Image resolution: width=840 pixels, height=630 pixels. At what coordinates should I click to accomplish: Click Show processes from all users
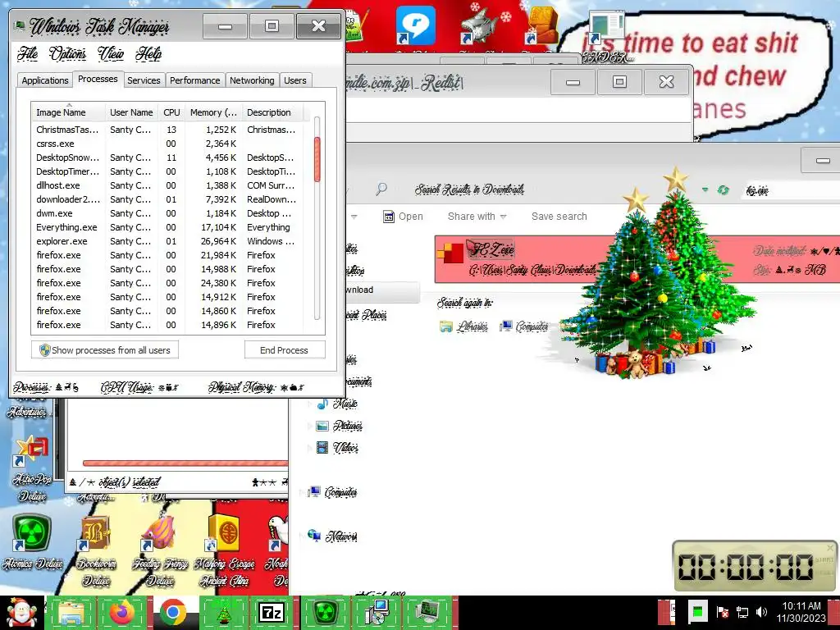[x=105, y=350]
